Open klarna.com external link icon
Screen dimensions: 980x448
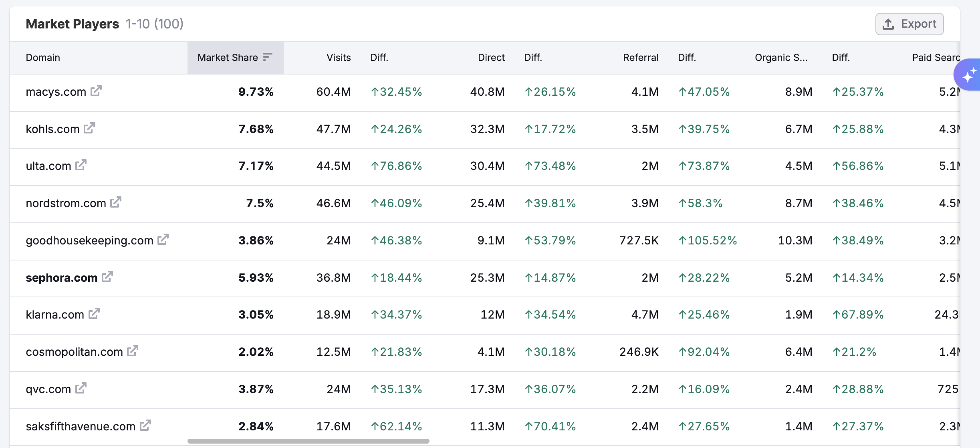pyautogui.click(x=94, y=314)
